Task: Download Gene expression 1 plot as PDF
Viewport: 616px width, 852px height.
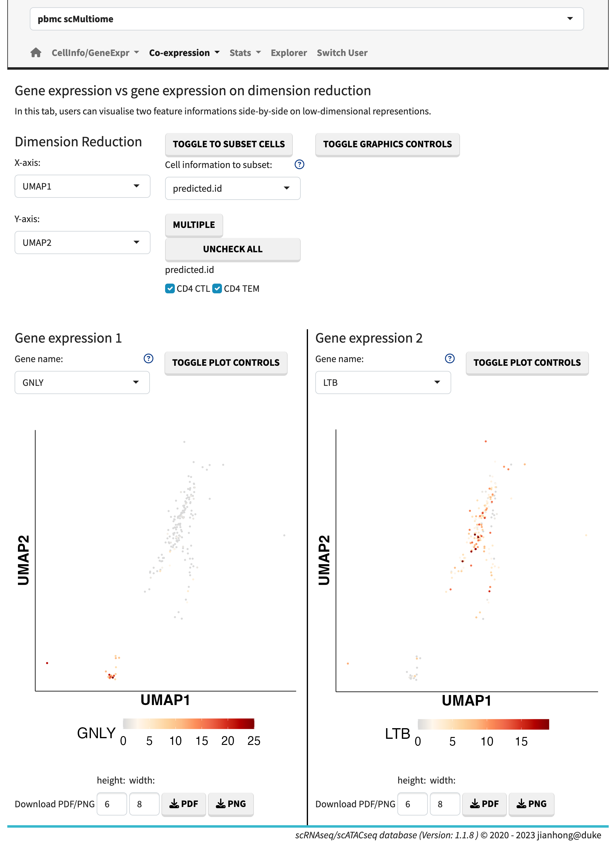Action: 184,804
